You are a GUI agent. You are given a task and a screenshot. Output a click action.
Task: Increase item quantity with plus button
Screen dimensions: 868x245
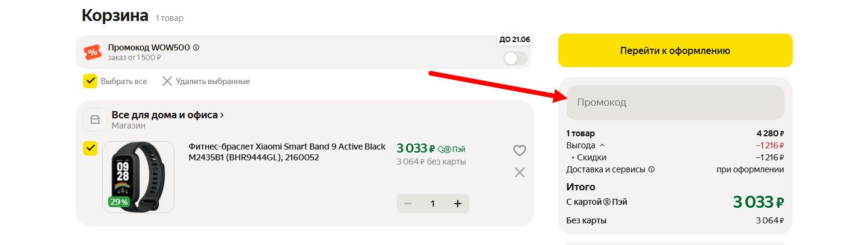tap(457, 204)
